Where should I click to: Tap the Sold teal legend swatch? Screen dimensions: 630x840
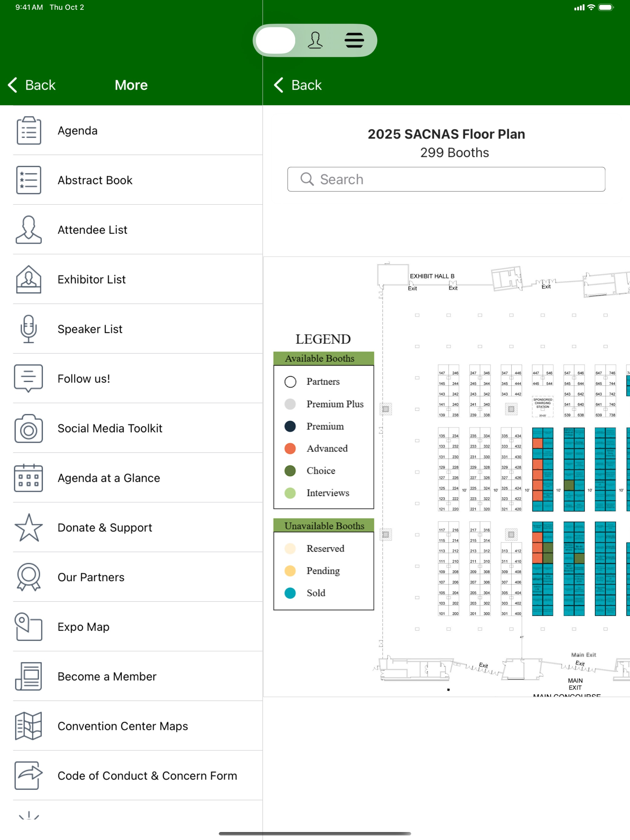(290, 593)
